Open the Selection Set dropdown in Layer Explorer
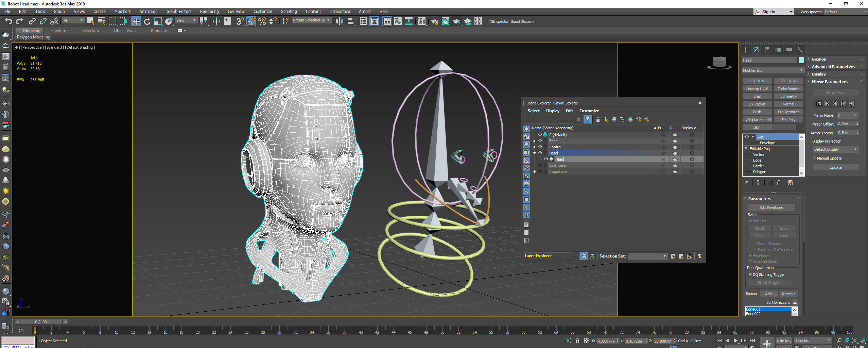The width and height of the screenshot is (868, 348). [647, 256]
